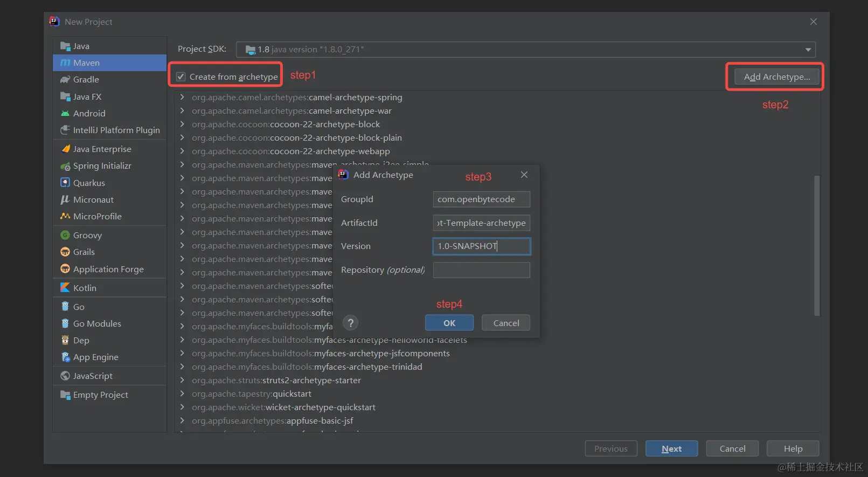868x477 pixels.
Task: Expand camel-archetype-spring tree node
Action: tap(182, 97)
